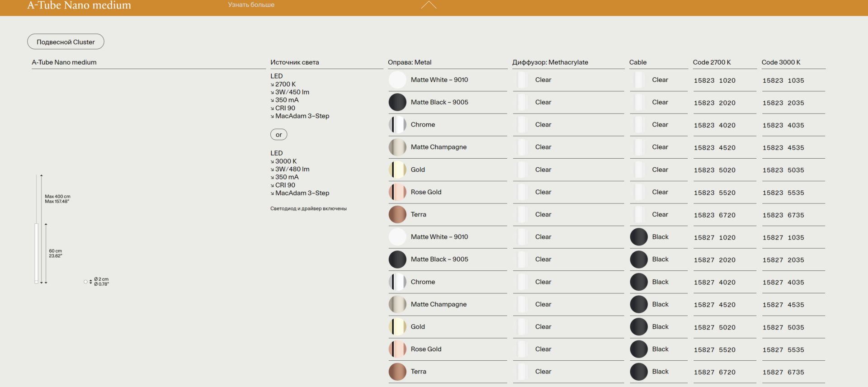This screenshot has width=868, height=387.
Task: Select product code 15823 2035
Action: [783, 103]
